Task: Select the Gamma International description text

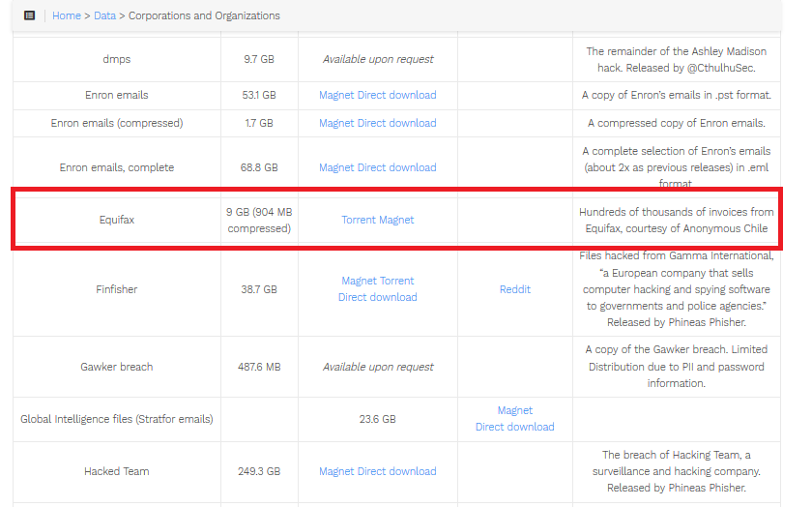Action: [x=677, y=289]
